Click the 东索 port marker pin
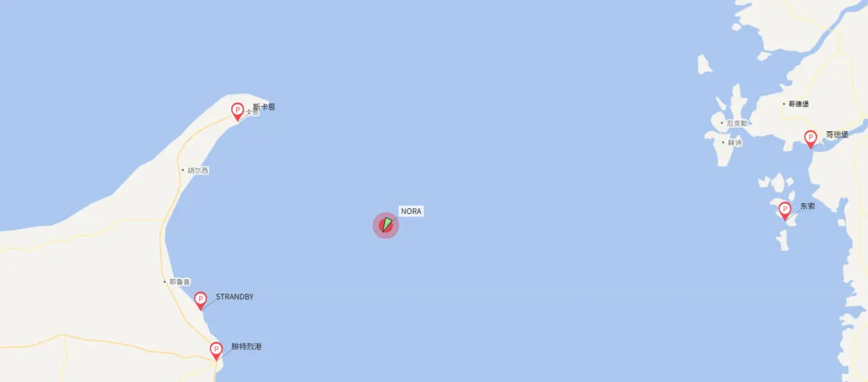868x382 pixels. pos(784,211)
